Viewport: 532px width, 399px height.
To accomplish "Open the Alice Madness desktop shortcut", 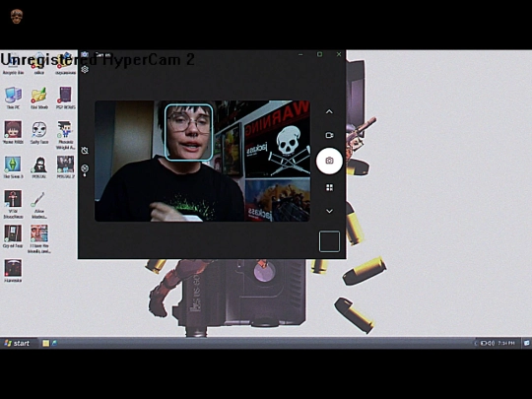I will 39,204.
